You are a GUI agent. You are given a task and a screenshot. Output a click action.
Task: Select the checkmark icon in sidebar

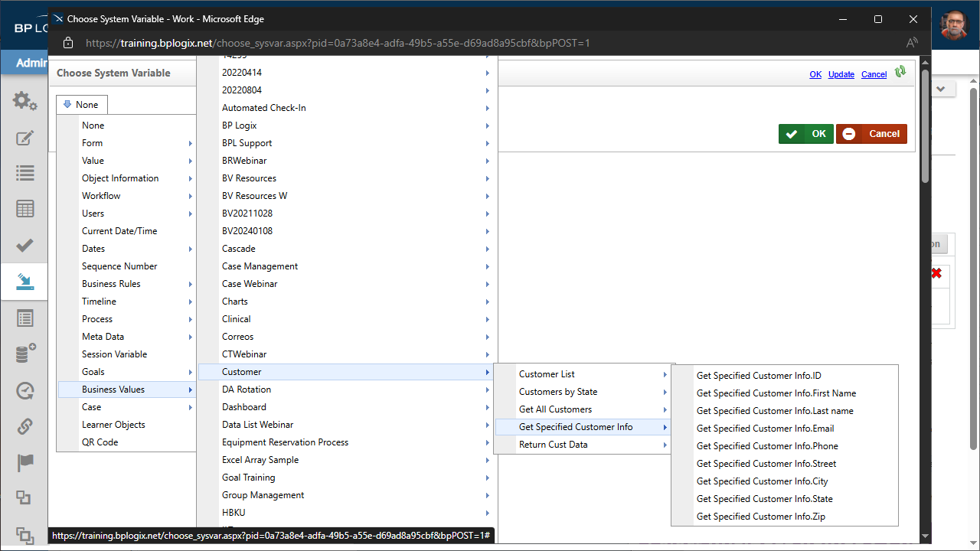[24, 246]
